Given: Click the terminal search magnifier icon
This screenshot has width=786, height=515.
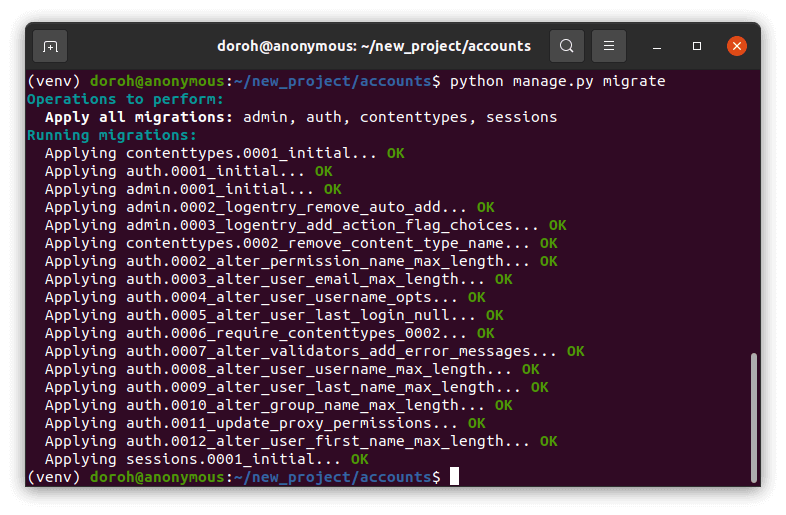Looking at the screenshot, I should coord(566,46).
